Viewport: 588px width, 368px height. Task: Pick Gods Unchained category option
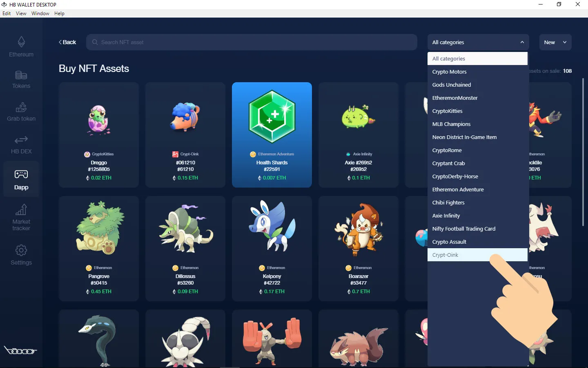coord(452,85)
